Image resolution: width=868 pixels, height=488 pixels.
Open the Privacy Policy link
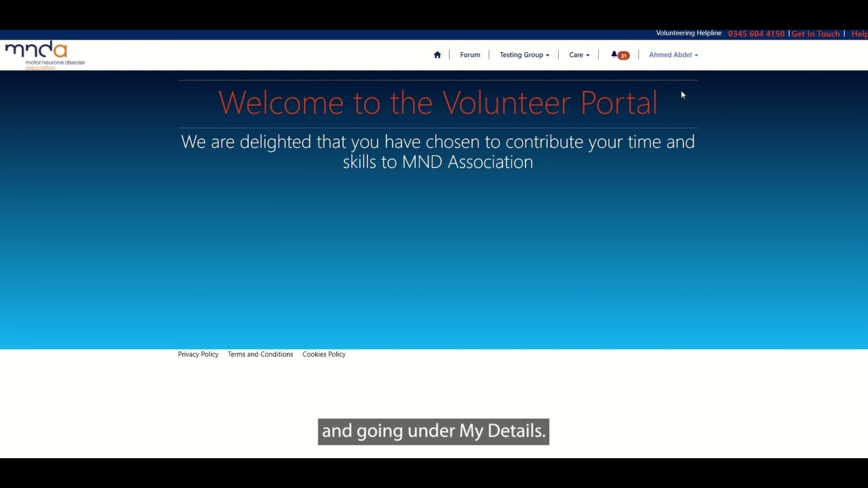click(x=198, y=354)
